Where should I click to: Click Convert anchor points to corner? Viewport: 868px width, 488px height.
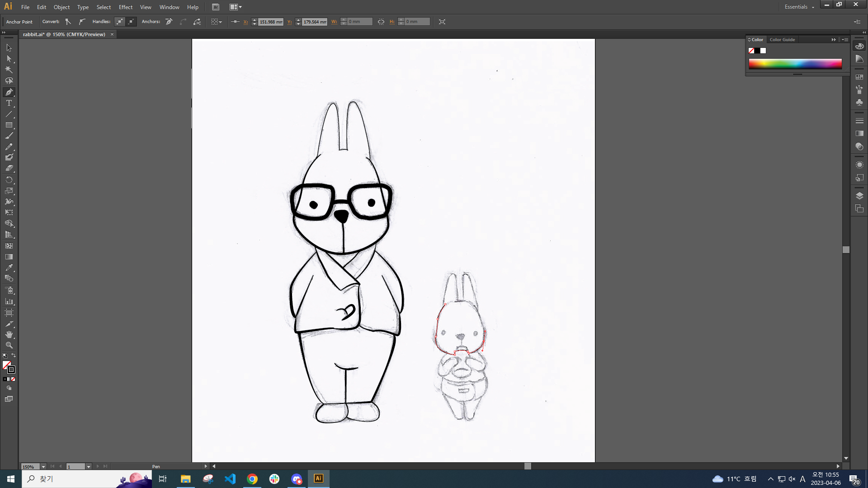point(68,22)
